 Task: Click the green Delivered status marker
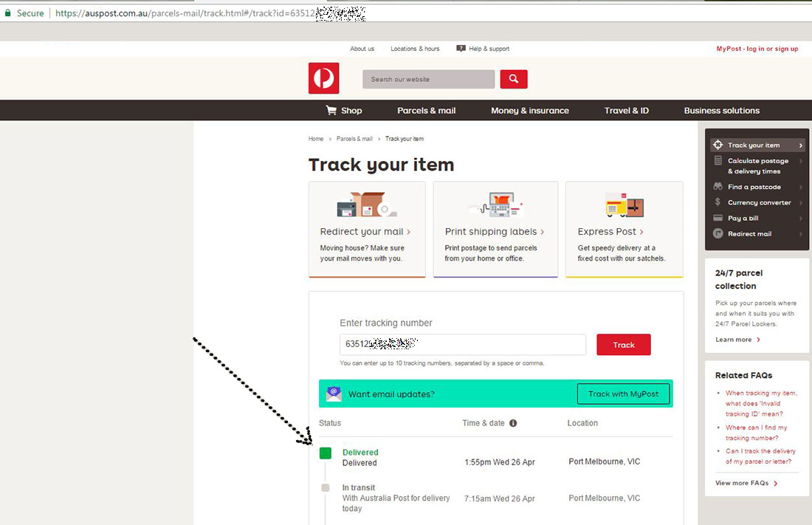(326, 453)
